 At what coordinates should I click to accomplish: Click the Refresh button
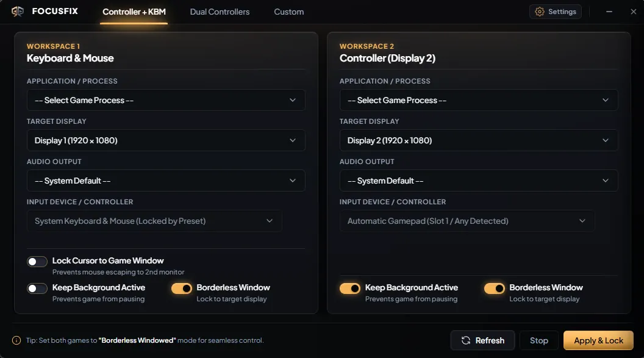click(482, 340)
